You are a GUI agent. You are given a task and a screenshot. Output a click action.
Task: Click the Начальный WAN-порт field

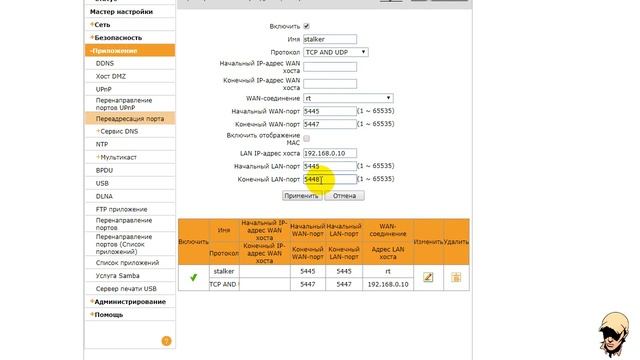[x=330, y=111]
